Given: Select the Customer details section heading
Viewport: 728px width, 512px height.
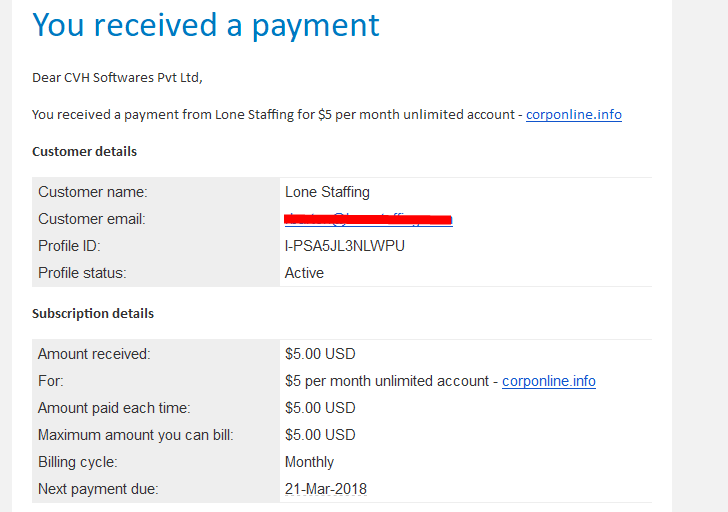Looking at the screenshot, I should pos(84,151).
